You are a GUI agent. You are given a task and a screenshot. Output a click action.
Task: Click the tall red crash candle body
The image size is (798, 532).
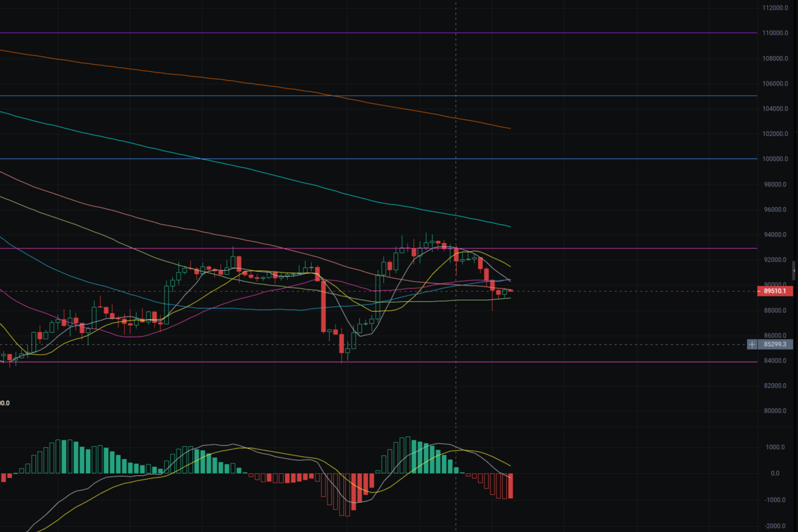click(323, 307)
